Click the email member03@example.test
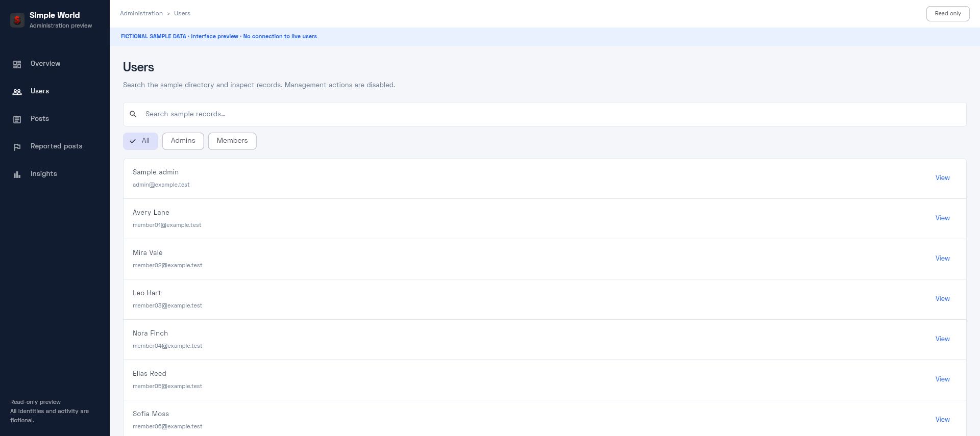 (x=167, y=306)
